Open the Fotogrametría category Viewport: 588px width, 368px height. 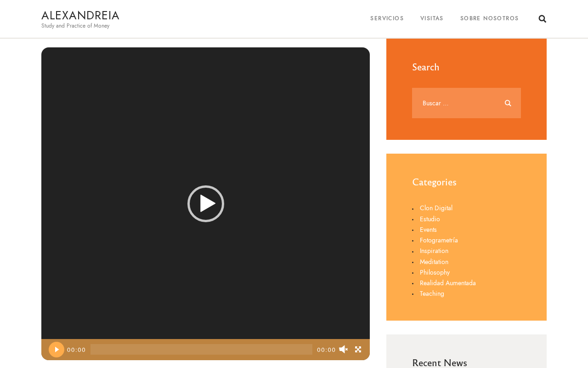click(x=439, y=240)
